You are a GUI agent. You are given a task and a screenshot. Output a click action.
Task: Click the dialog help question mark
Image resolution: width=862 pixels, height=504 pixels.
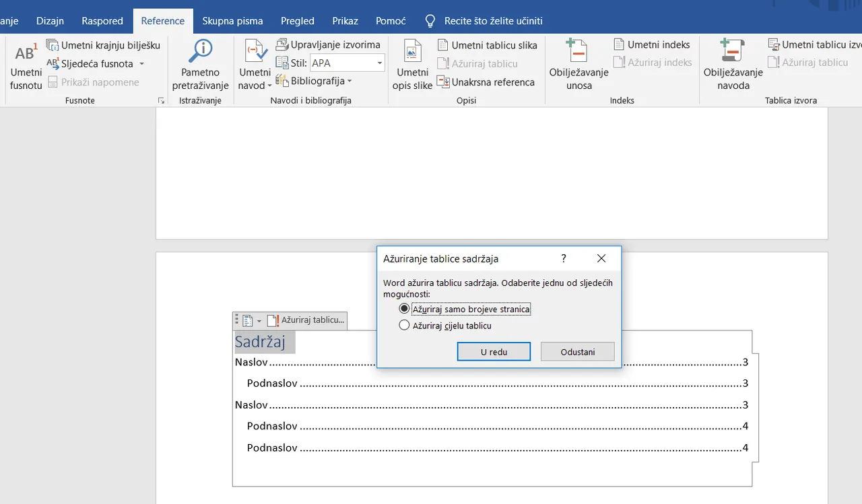564,258
